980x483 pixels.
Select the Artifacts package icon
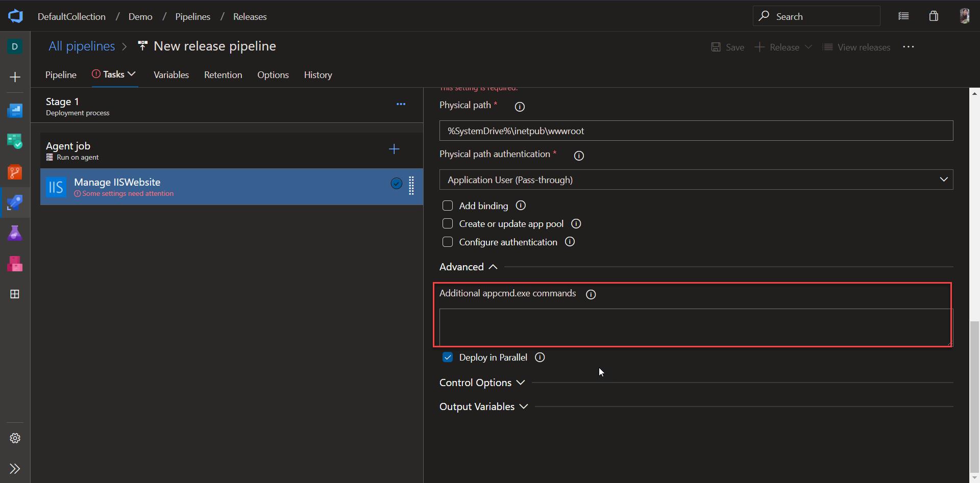point(15,264)
